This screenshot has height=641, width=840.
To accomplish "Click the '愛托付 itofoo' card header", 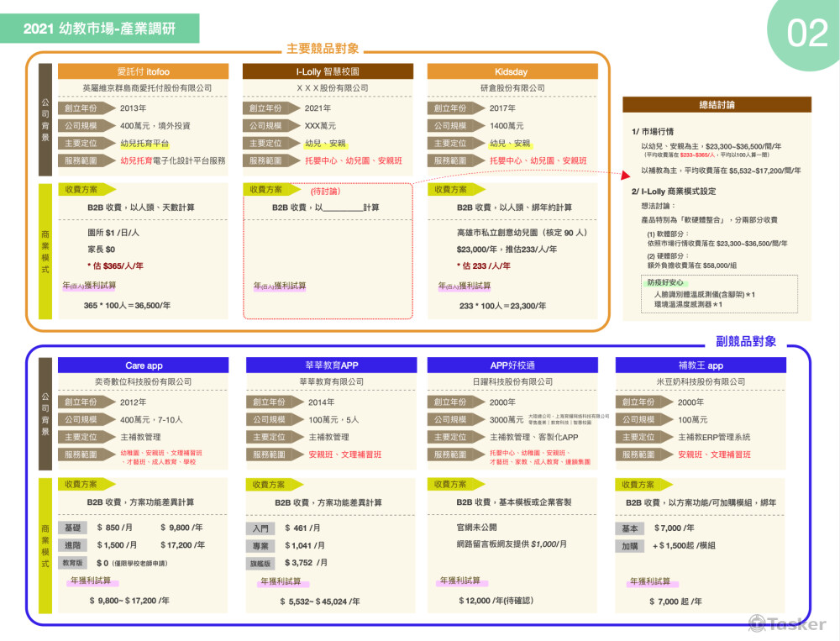I will tap(143, 71).
